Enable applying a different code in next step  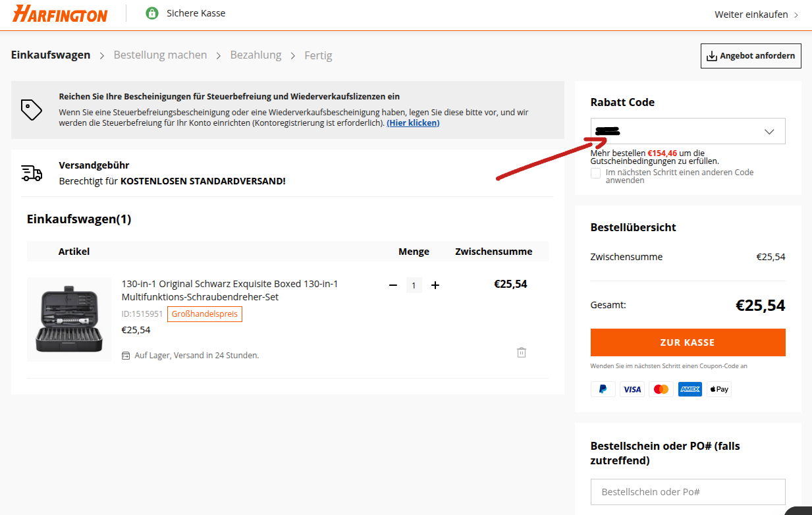point(595,173)
